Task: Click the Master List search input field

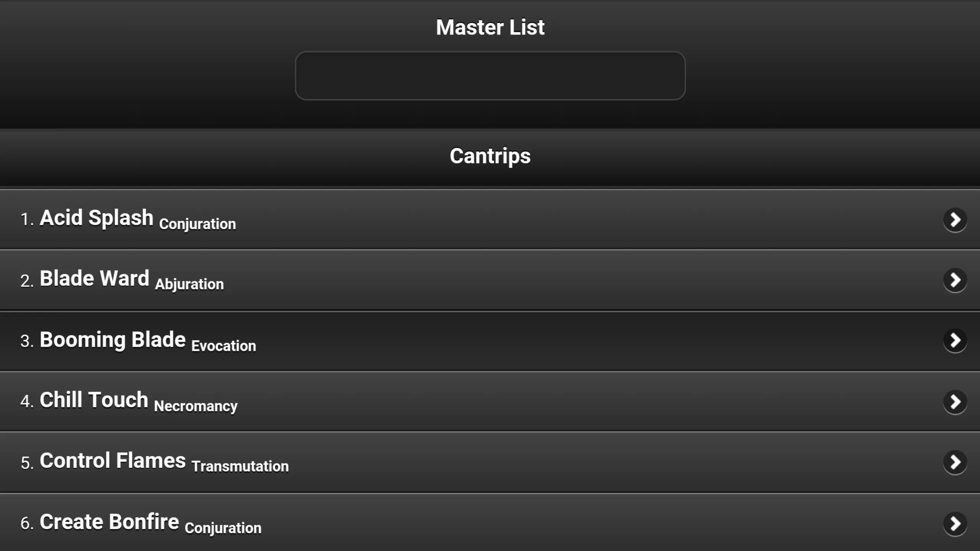Action: pyautogui.click(x=490, y=75)
